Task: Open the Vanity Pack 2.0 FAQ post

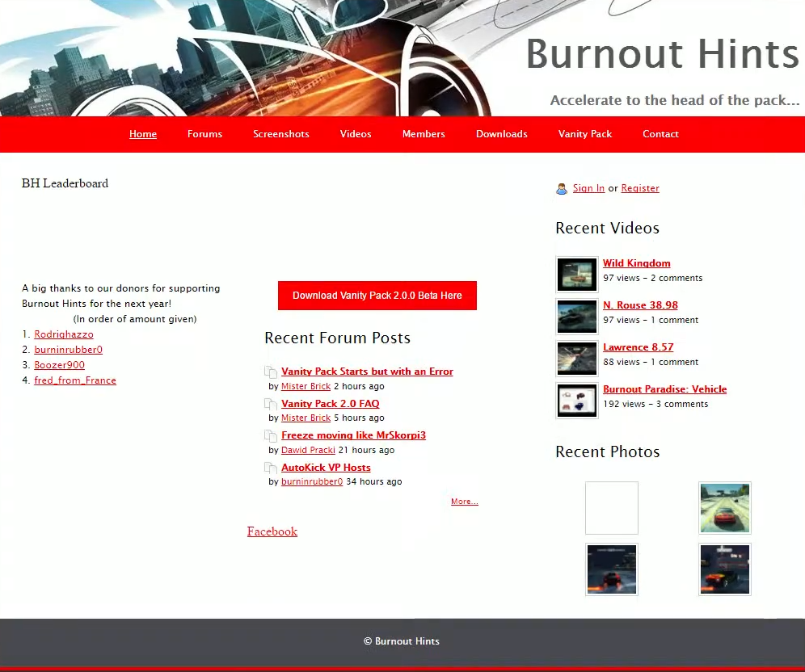Action: [330, 404]
